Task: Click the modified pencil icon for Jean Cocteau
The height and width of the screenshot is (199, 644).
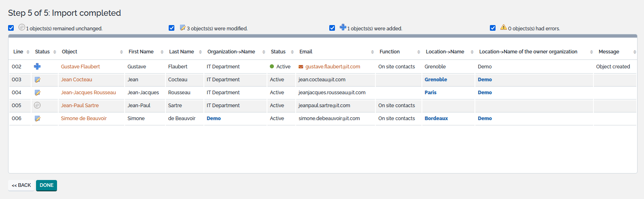Action: tap(37, 80)
